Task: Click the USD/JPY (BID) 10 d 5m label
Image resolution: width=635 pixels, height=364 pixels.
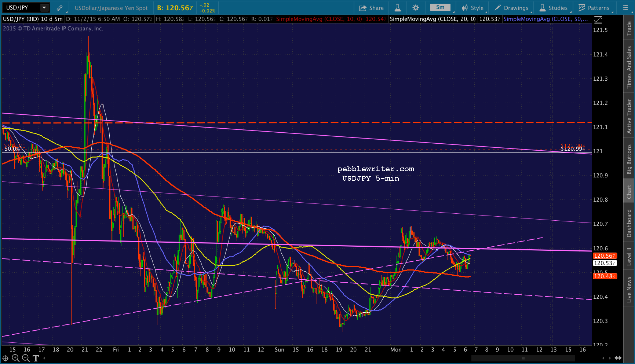Action: [x=33, y=19]
